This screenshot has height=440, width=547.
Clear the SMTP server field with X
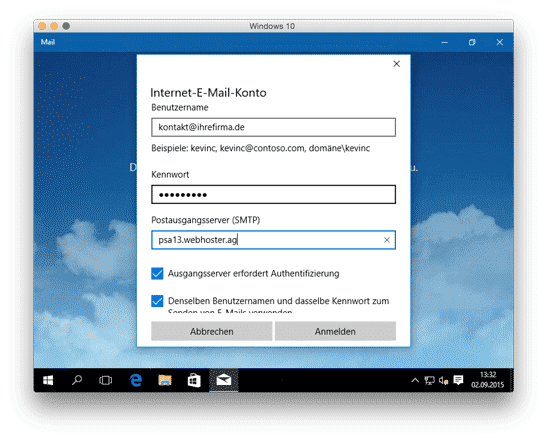(387, 240)
